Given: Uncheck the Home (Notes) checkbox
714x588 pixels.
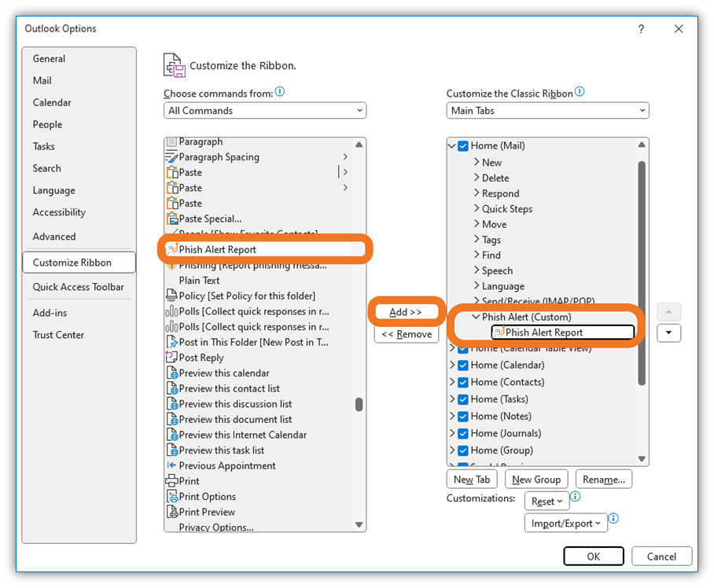Looking at the screenshot, I should click(x=463, y=417).
